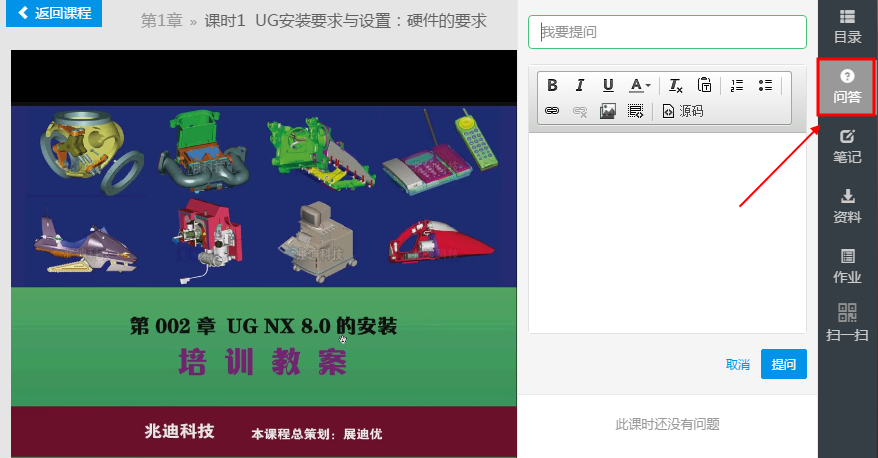Click the select all icon in the editor toolbar

635,111
